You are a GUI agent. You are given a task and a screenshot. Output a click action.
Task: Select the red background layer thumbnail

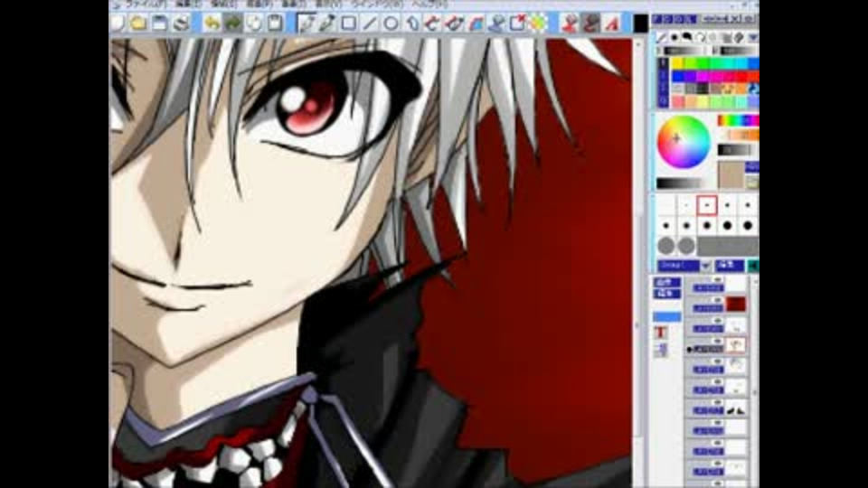(x=736, y=304)
